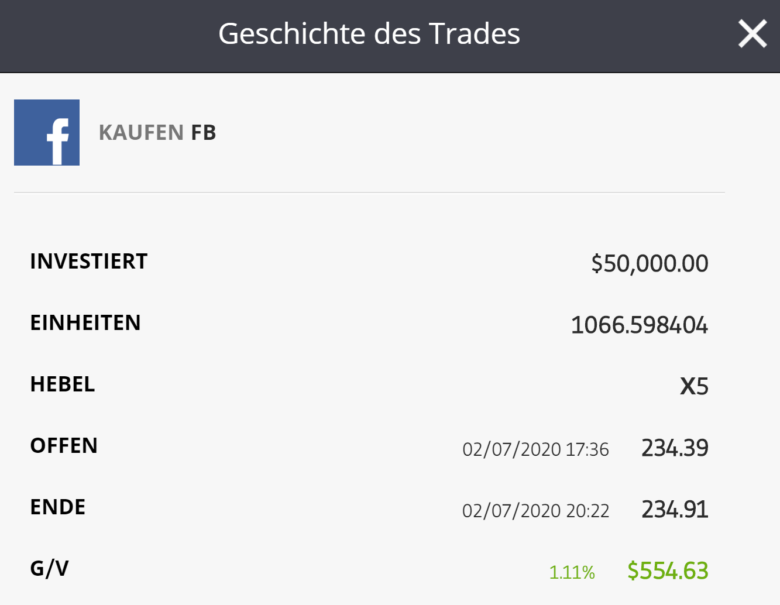Click the close price 234.91

coord(674,509)
